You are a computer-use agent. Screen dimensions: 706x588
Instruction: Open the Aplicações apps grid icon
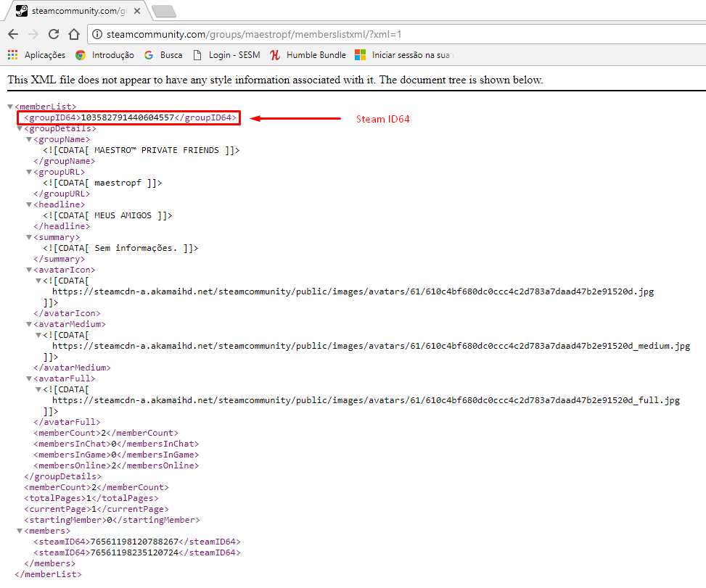(x=12, y=55)
